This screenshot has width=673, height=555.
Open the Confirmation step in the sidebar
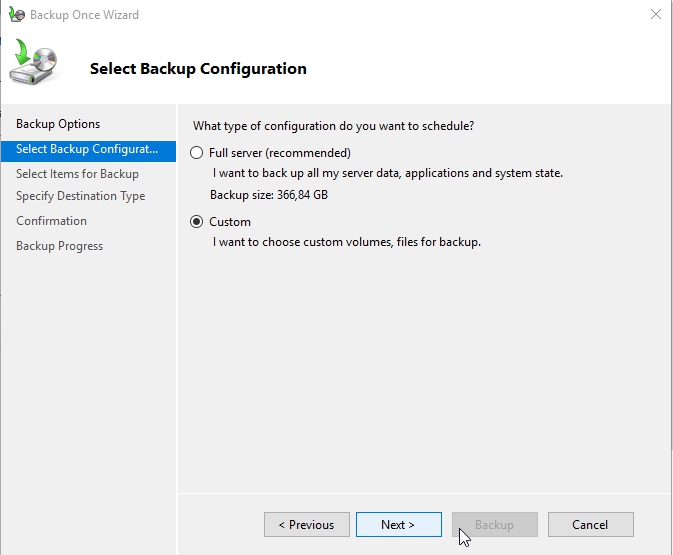pos(51,221)
